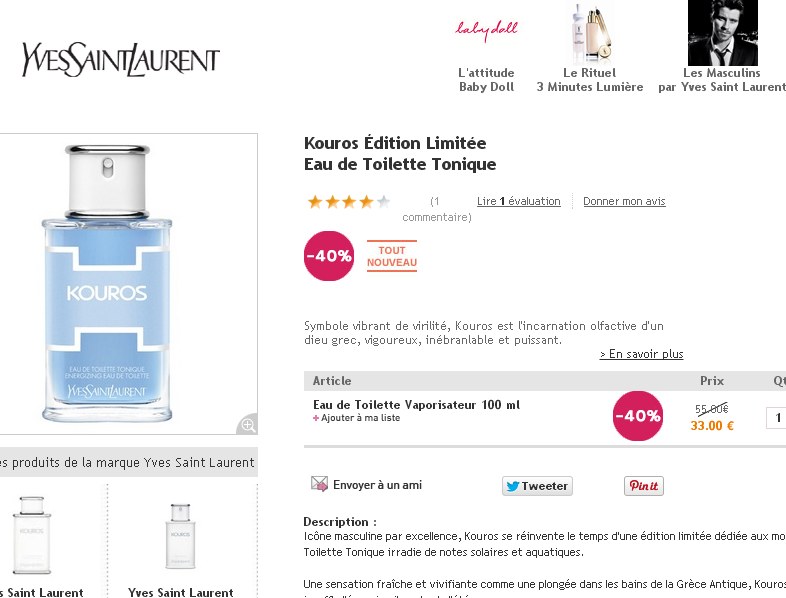This screenshot has height=598, width=786.
Task: Read the 1 évaluation link
Action: [519, 201]
